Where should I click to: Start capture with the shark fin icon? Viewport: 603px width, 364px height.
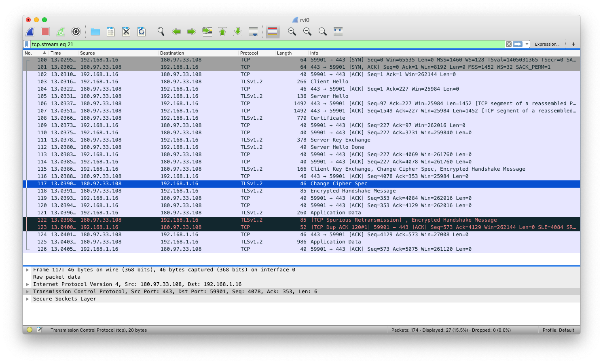[30, 32]
